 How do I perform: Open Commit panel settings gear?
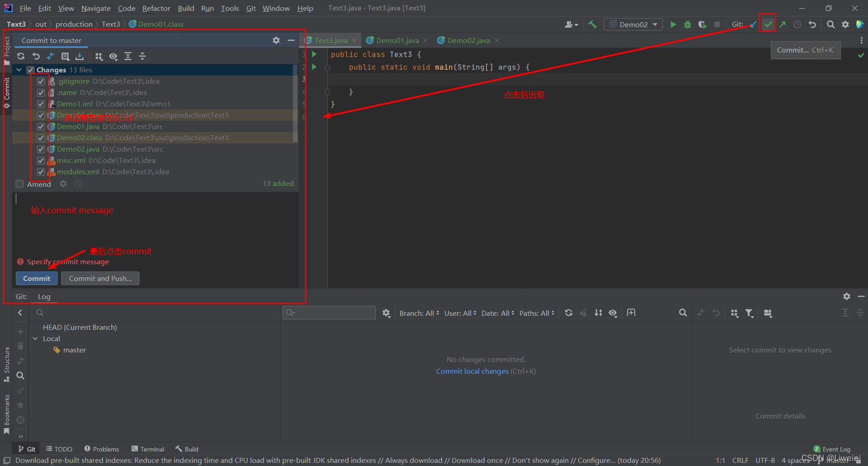276,40
